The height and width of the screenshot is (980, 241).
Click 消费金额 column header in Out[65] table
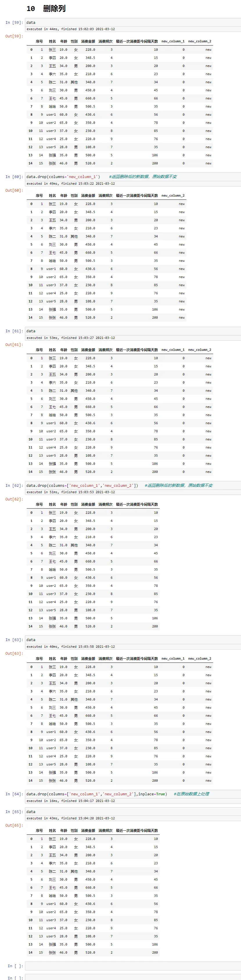[x=88, y=830]
